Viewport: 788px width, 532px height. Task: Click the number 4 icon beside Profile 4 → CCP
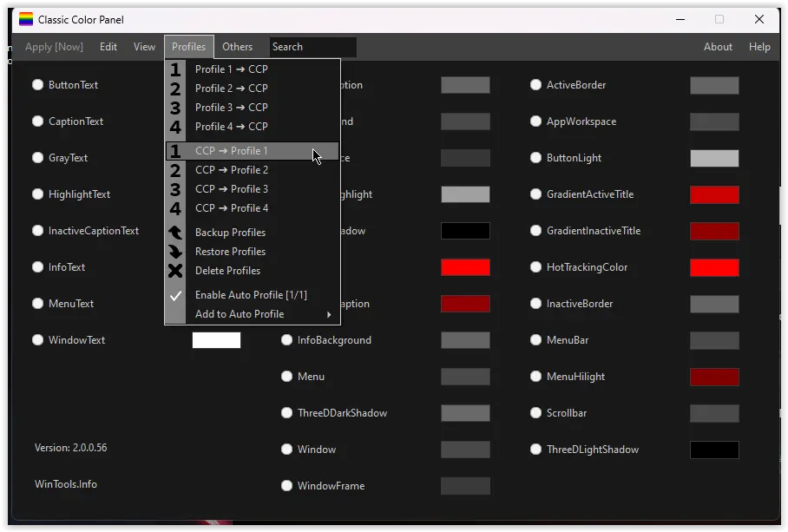coord(175,127)
